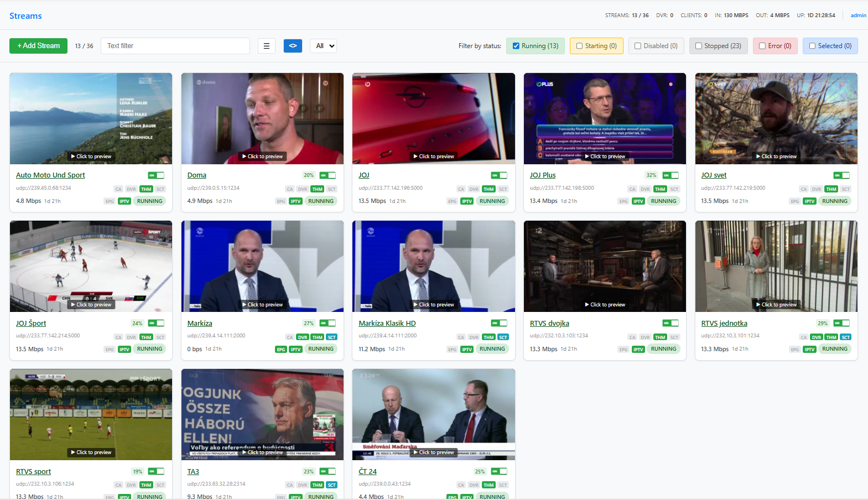
Task: Click the blue double-arrow view button
Action: pos(293,46)
